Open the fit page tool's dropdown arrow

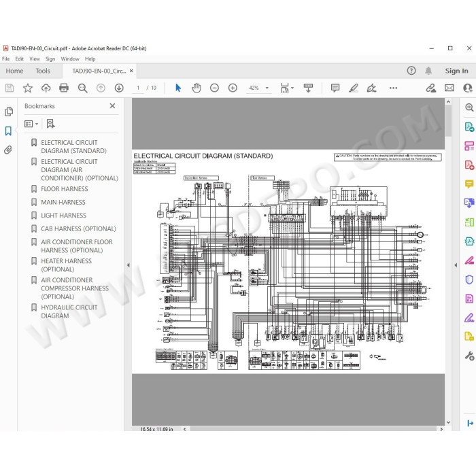pyautogui.click(x=292, y=88)
